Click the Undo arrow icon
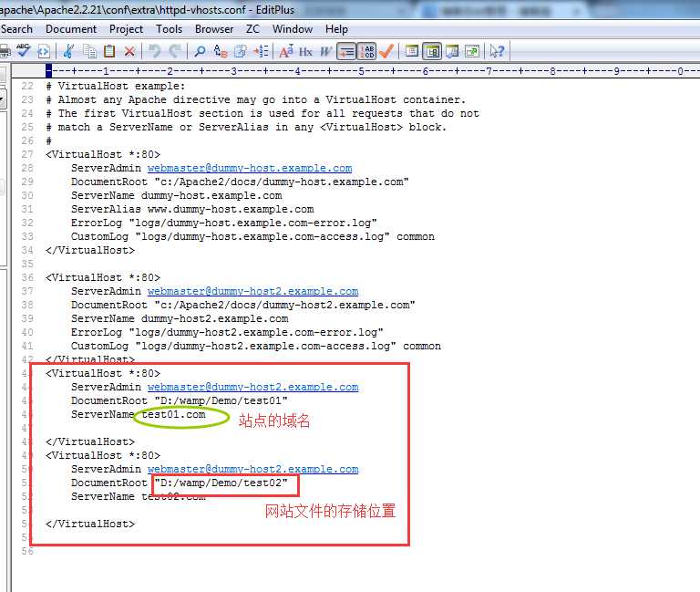 click(x=154, y=51)
